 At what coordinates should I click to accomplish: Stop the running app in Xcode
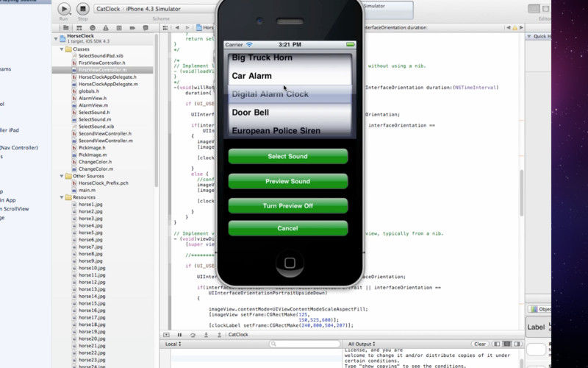82,9
